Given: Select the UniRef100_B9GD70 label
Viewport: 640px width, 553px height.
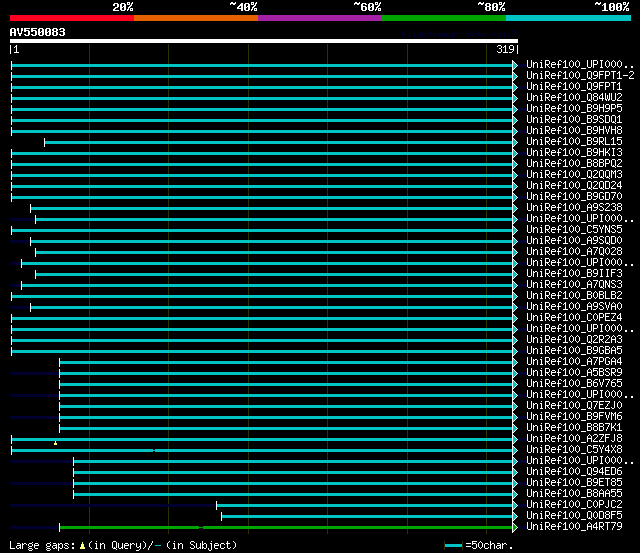Looking at the screenshot, I should [574, 197].
